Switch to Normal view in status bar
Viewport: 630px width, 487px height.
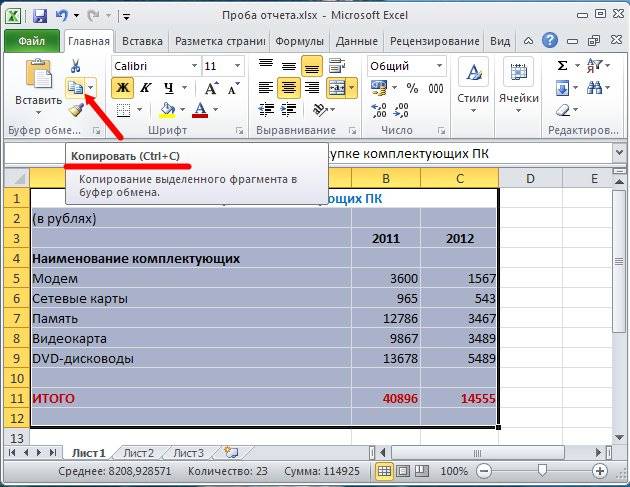click(384, 471)
